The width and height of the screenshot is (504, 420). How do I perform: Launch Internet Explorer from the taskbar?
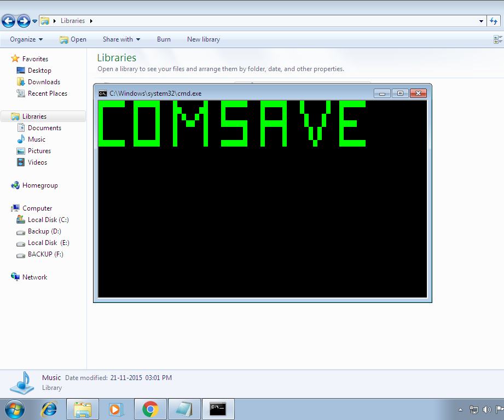point(49,409)
